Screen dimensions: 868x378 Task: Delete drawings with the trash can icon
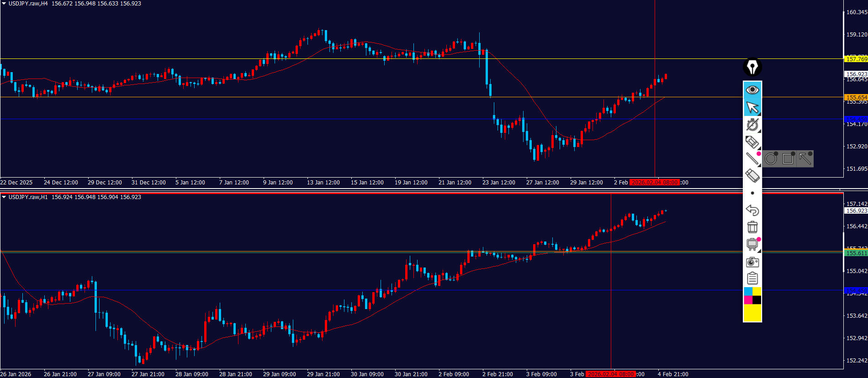(x=752, y=227)
